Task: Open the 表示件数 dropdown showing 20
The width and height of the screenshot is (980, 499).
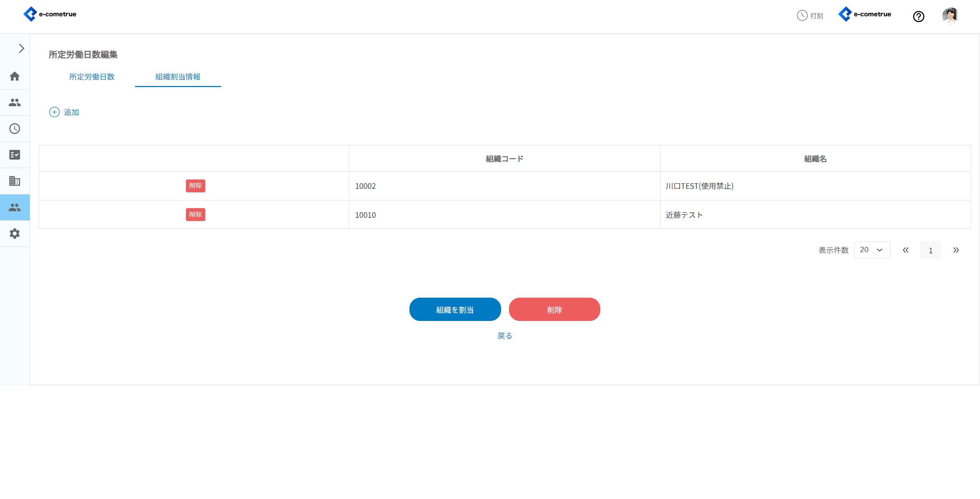Action: (x=871, y=250)
